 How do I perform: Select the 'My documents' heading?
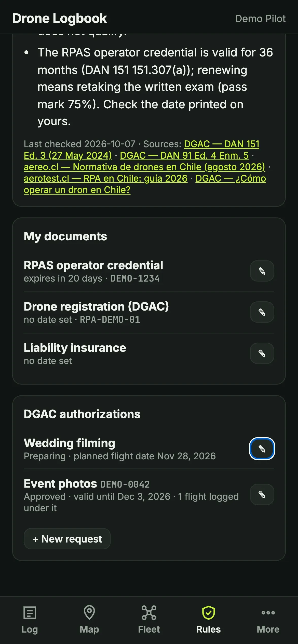(65, 236)
